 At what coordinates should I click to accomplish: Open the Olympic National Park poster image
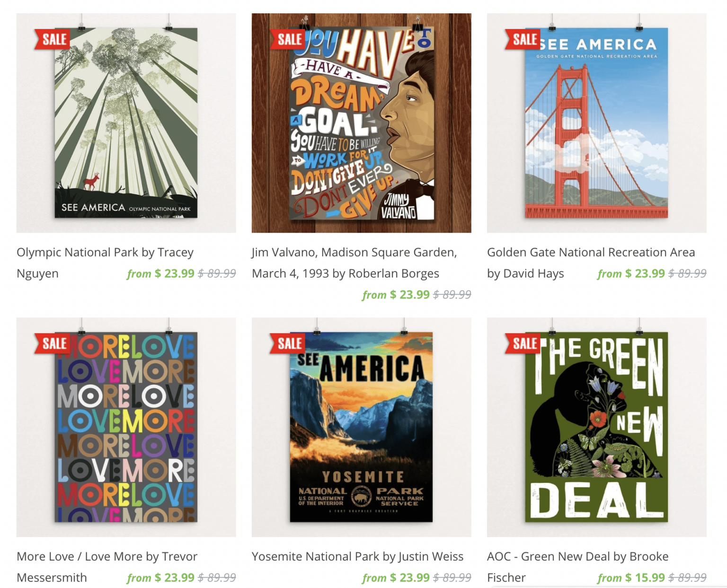pyautogui.click(x=126, y=123)
